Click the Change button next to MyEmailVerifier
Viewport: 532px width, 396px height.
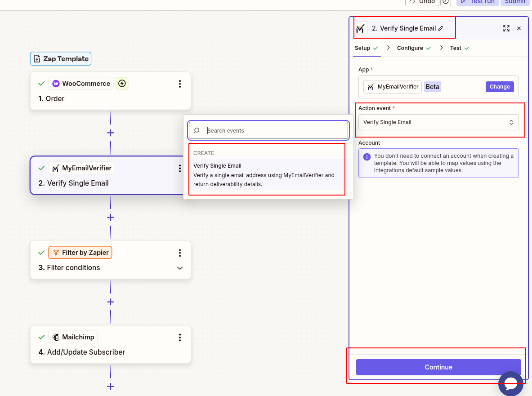(499, 86)
